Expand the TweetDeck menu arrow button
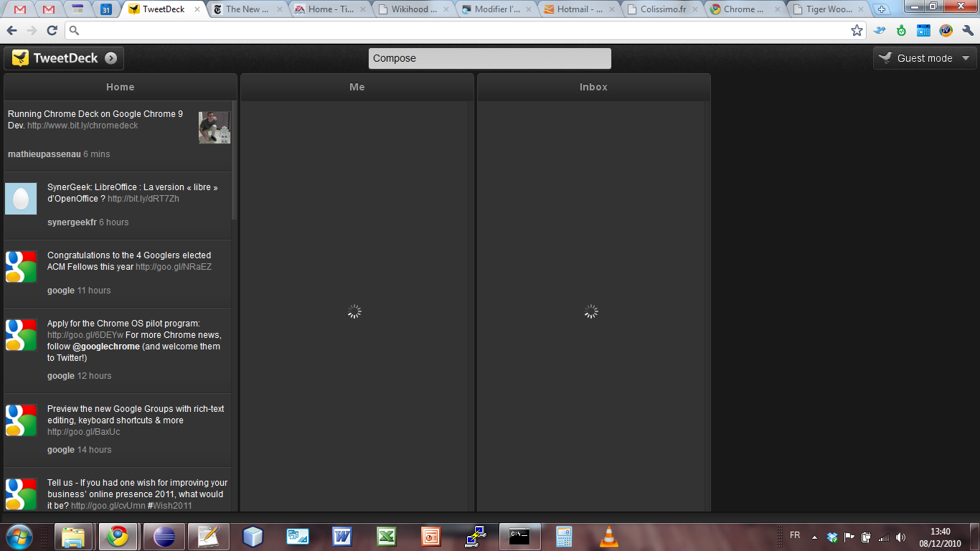The height and width of the screenshot is (551, 980). 110,58
